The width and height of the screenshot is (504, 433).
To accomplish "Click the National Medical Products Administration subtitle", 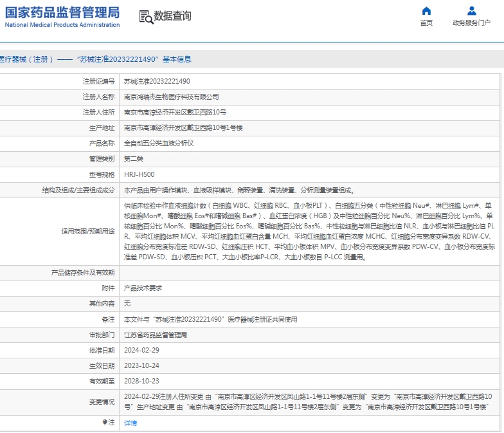I will (x=62, y=25).
